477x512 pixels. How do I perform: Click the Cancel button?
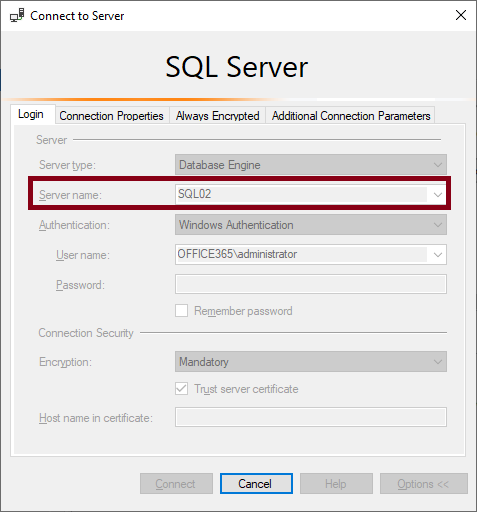coord(256,484)
